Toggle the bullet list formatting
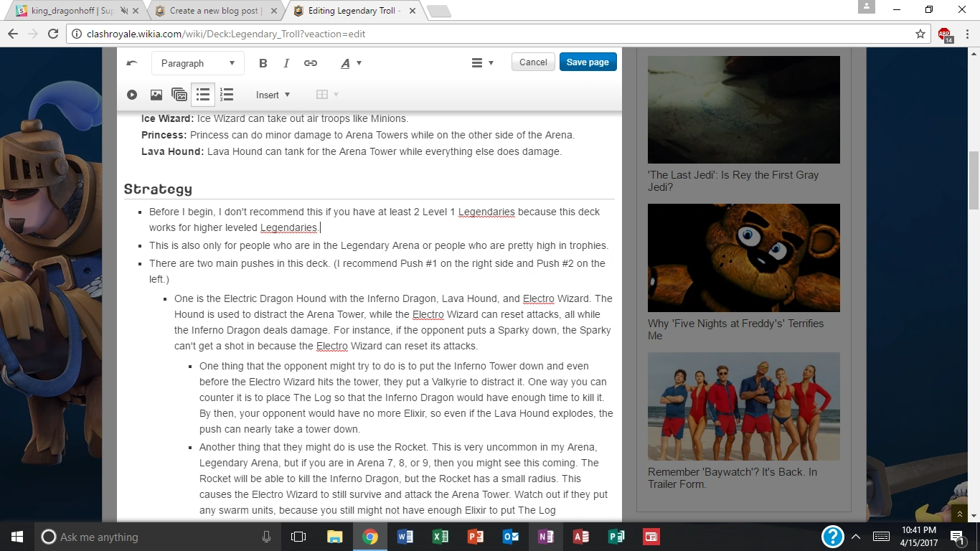Screen dimensions: 980x551 203,95
